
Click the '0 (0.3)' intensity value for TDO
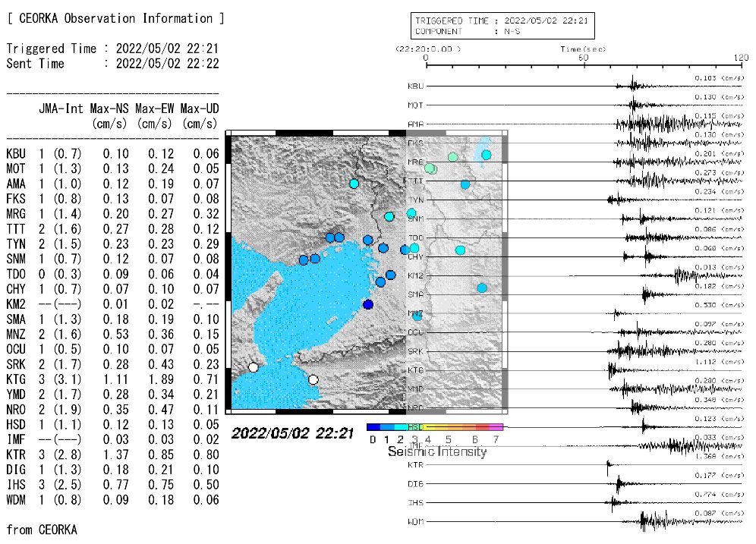point(60,274)
